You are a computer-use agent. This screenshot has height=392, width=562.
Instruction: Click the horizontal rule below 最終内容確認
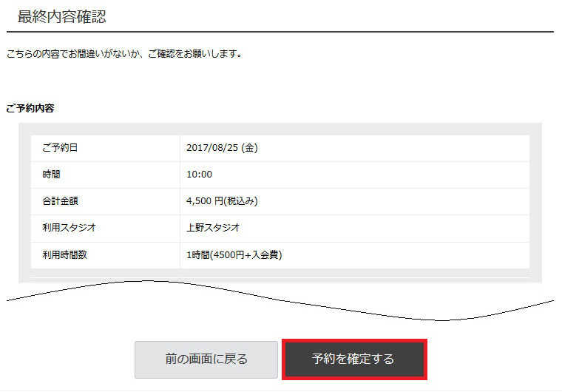click(x=280, y=32)
